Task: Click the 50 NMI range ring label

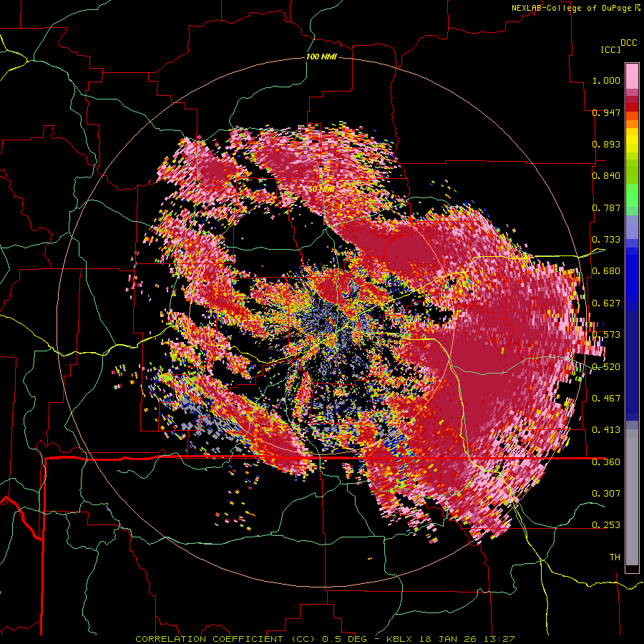Action: [321, 189]
